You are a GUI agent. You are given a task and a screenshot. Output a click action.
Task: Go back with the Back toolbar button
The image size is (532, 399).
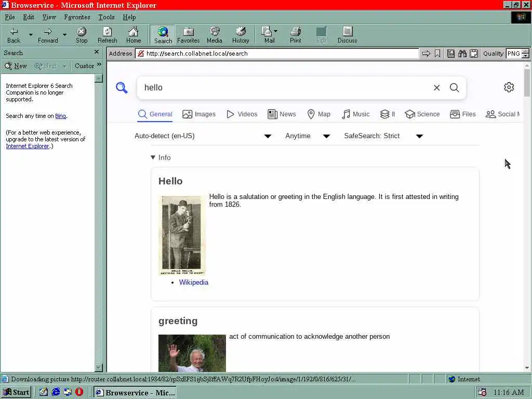pyautogui.click(x=14, y=35)
